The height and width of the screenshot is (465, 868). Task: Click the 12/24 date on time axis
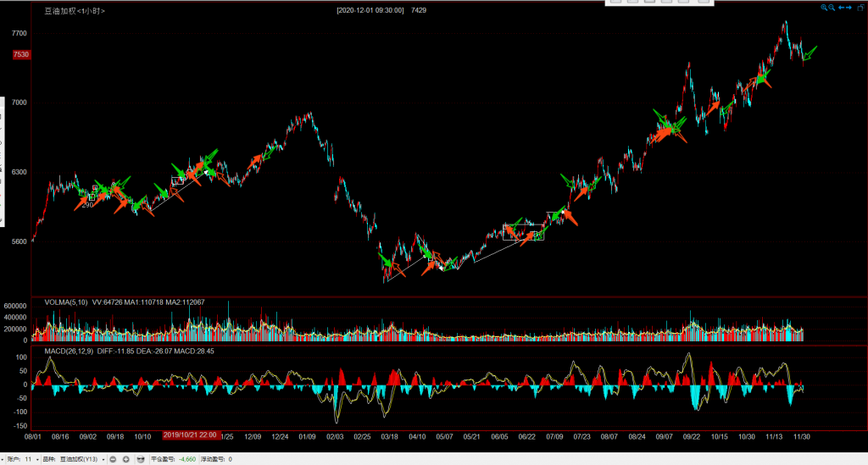pos(281,437)
